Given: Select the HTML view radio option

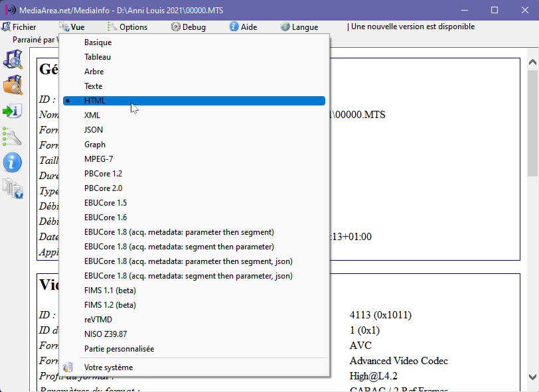Looking at the screenshot, I should pos(95,101).
